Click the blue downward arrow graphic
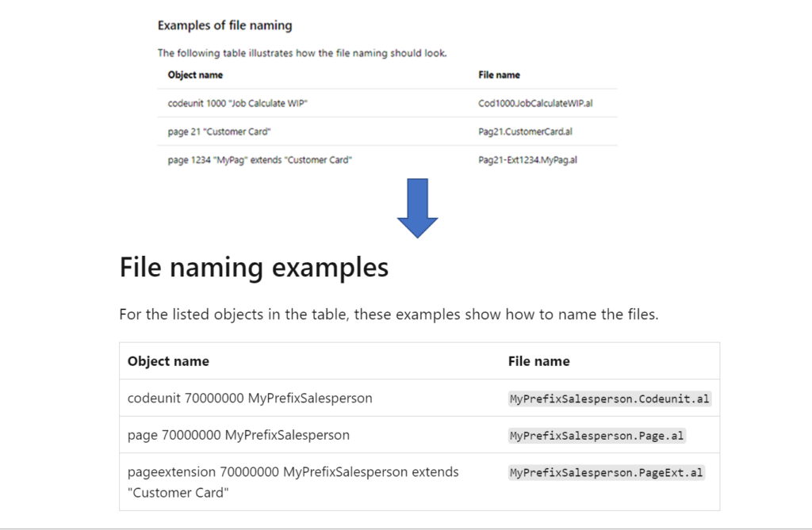 [x=416, y=208]
